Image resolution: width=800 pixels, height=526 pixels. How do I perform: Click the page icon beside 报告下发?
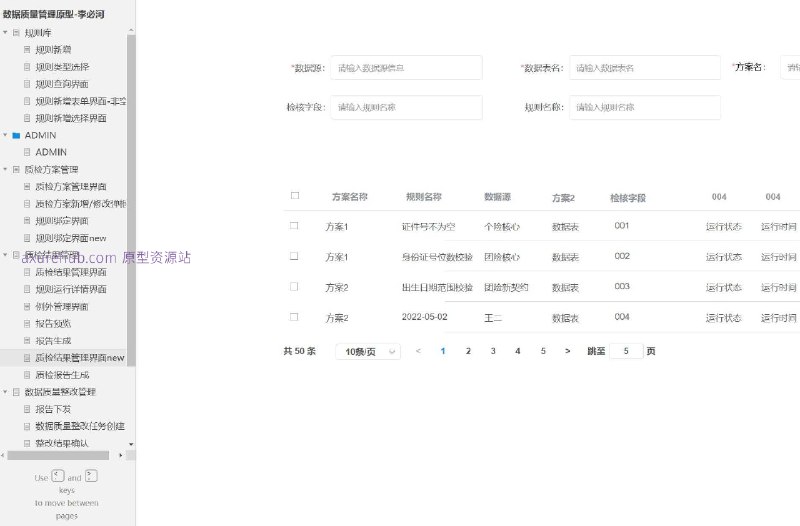27,409
